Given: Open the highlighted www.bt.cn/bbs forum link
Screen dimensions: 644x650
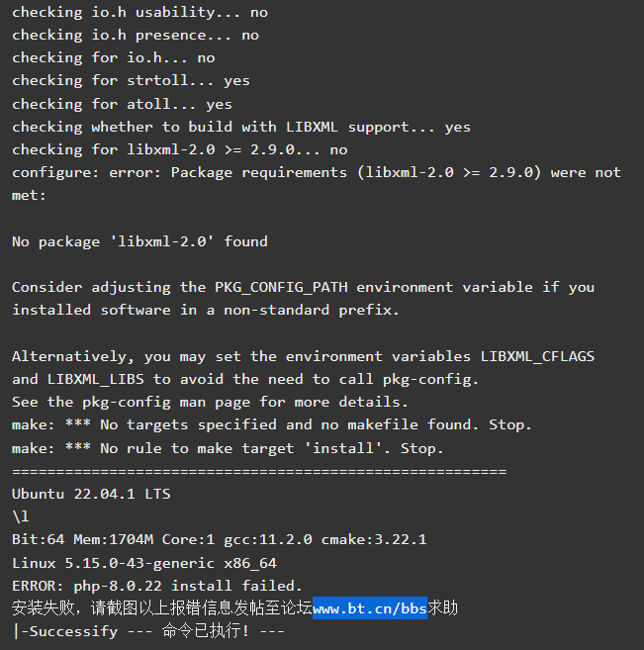Looking at the screenshot, I should [x=369, y=608].
